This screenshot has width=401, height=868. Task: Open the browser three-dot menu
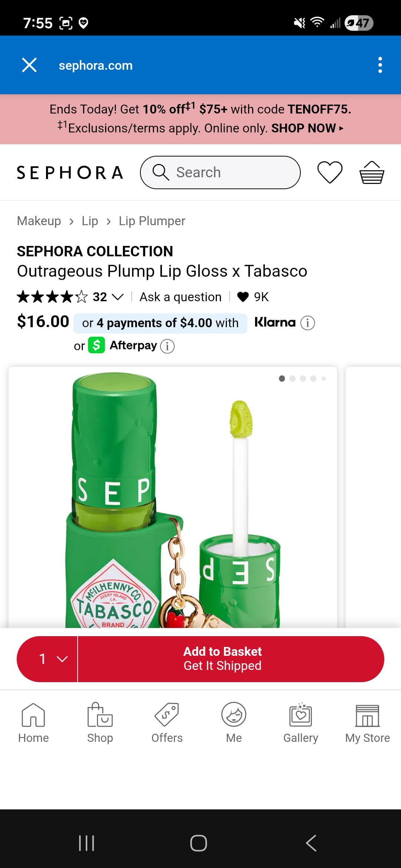(x=380, y=65)
